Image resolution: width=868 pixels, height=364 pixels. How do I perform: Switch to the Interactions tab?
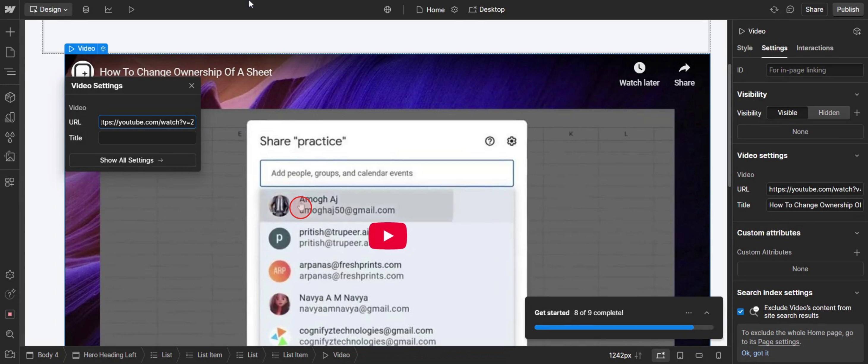point(815,48)
